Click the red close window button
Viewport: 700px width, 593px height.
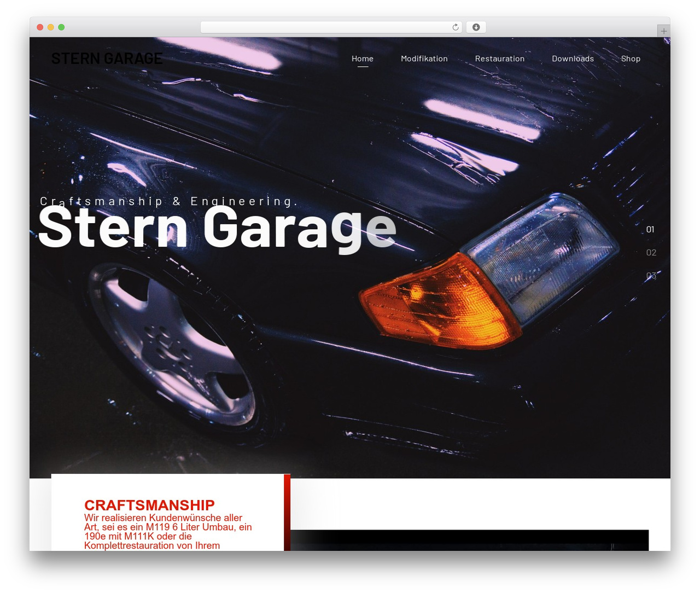coord(40,27)
